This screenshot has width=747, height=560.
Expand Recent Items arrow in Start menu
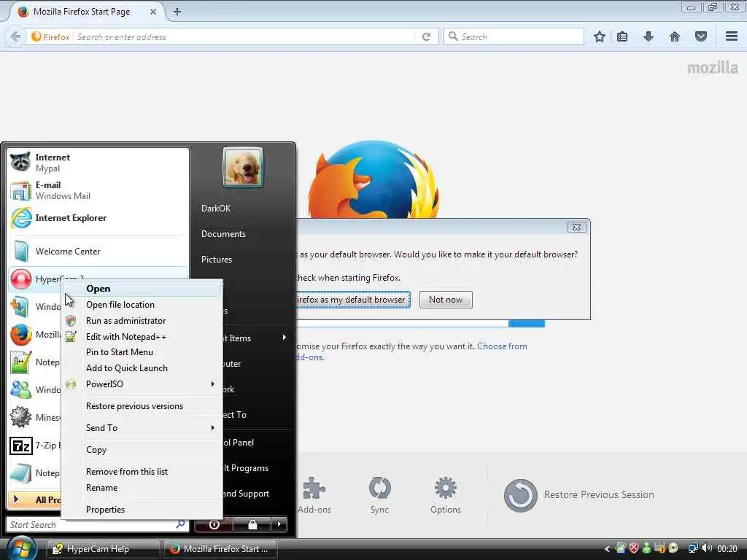click(285, 338)
